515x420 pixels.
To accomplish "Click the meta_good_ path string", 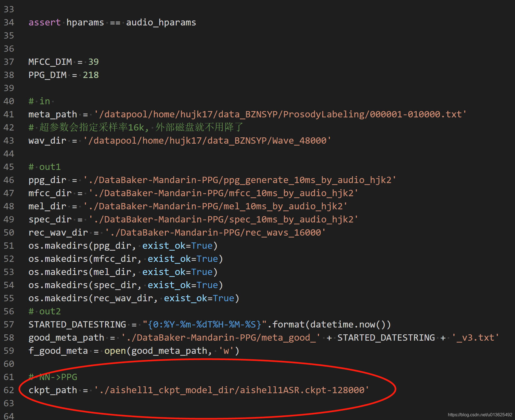I will coord(221,338).
